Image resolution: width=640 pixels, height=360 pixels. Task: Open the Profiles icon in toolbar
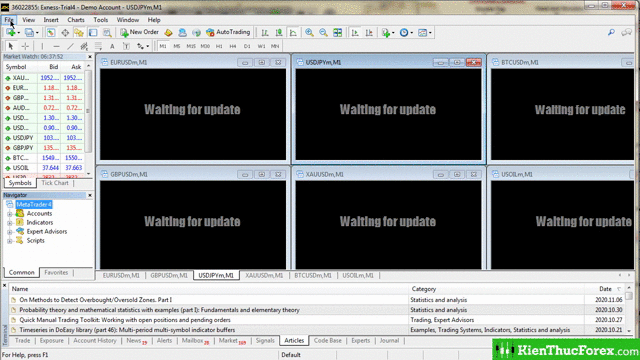pyautogui.click(x=29, y=32)
